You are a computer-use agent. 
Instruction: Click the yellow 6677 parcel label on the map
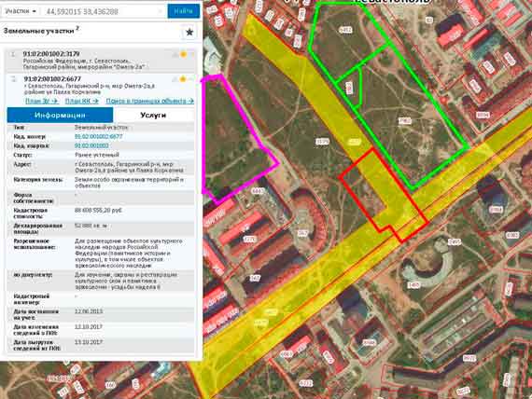click(x=355, y=142)
